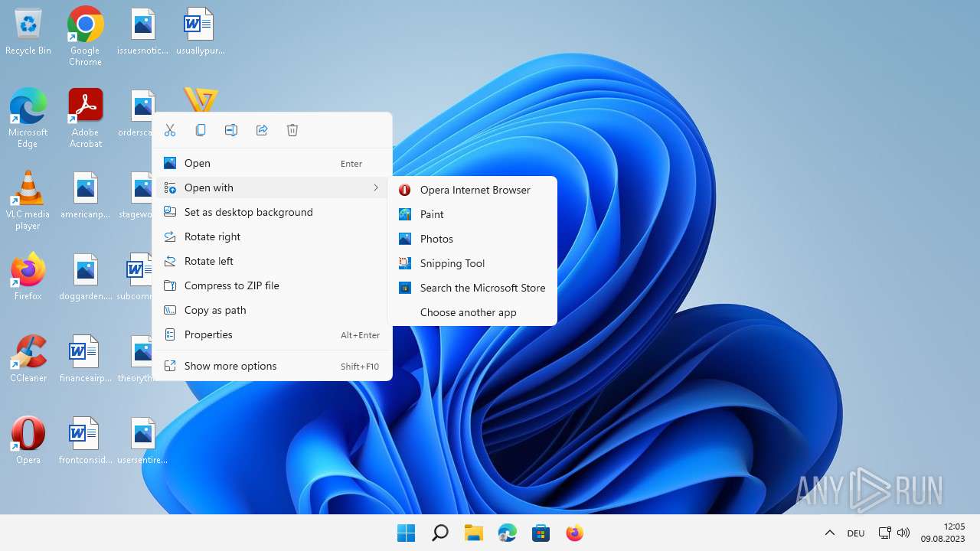Image resolution: width=980 pixels, height=551 pixels.
Task: Select the doggarden image file on desktop
Action: coord(85,278)
